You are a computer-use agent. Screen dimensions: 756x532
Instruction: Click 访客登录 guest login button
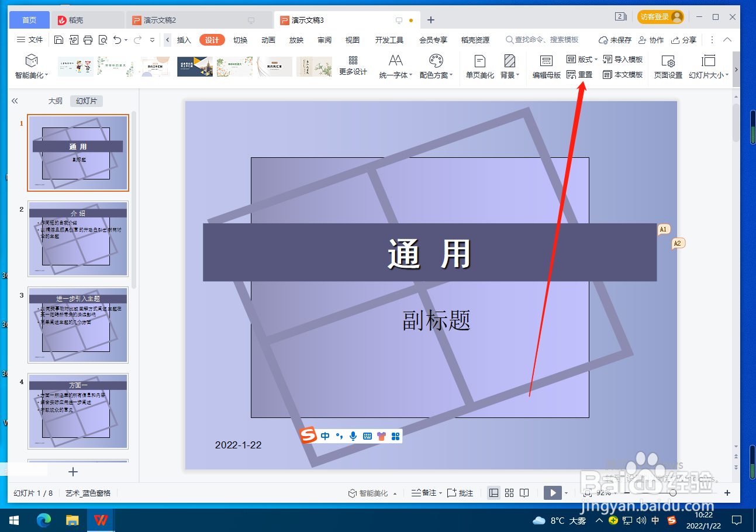pos(661,17)
